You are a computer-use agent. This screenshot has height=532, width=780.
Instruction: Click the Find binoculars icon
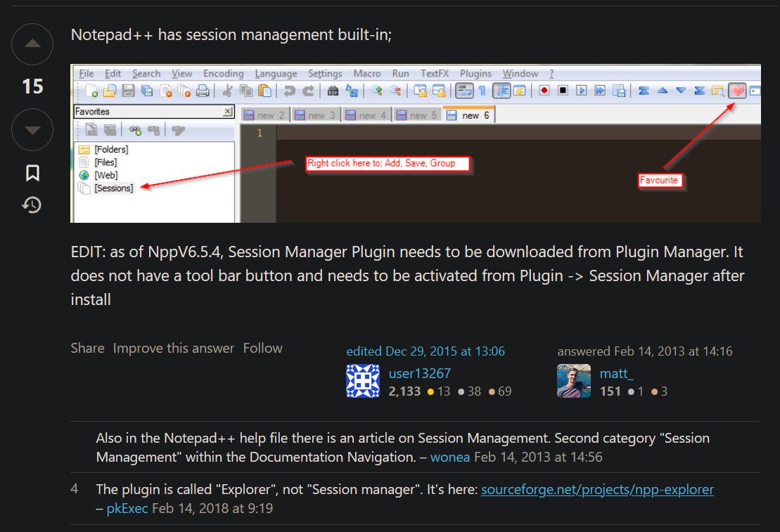coord(333,91)
